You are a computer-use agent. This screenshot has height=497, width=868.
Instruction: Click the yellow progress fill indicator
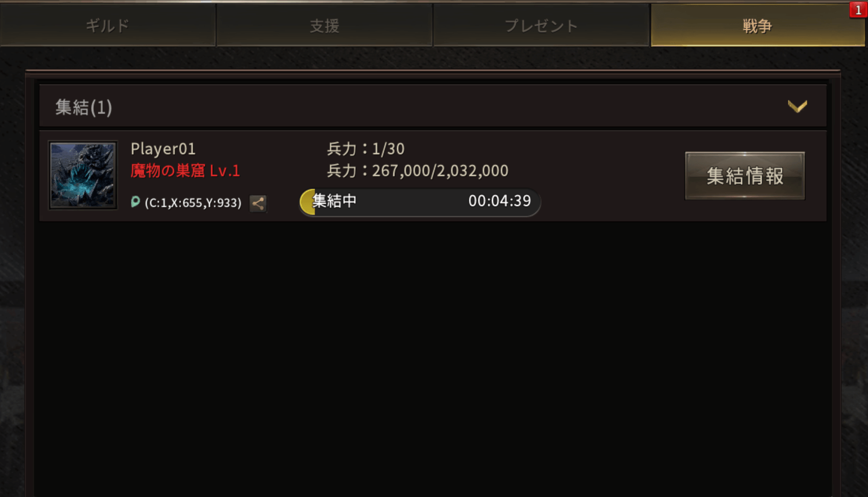308,202
